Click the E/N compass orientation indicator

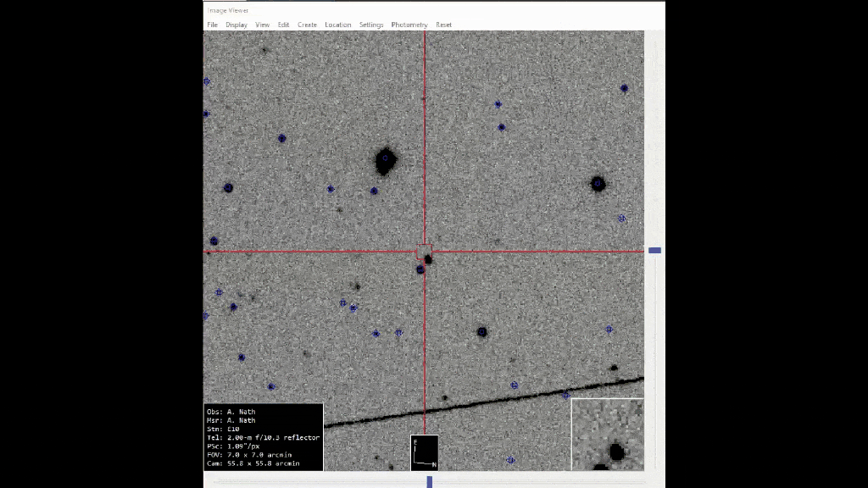coord(424,452)
